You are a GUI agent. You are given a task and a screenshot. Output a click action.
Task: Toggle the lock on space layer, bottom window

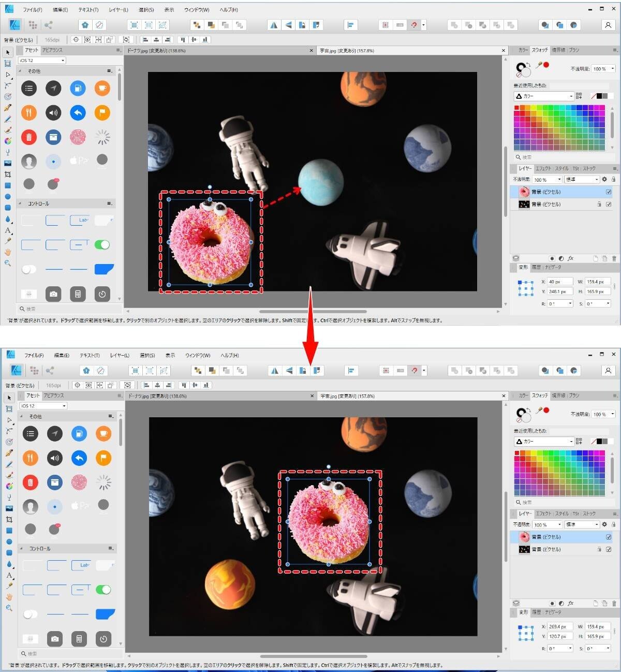point(599,550)
